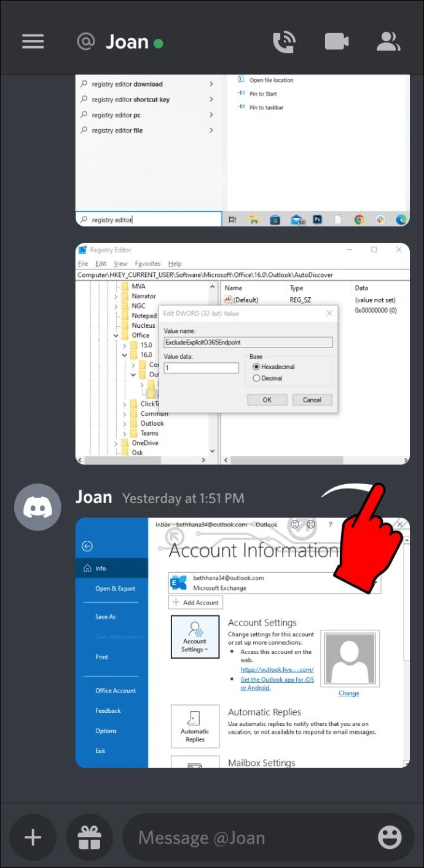Open the hamburger navigation menu
The width and height of the screenshot is (424, 868).
point(33,41)
